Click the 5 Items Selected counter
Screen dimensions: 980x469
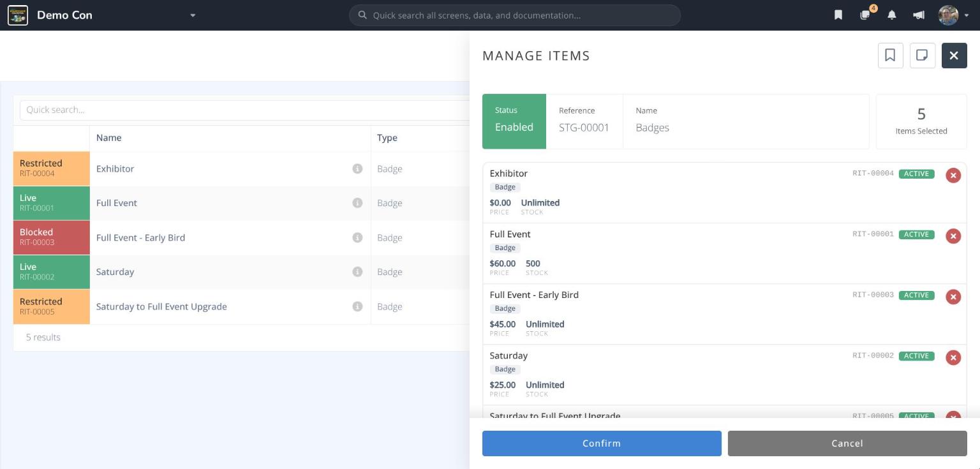[921, 121]
